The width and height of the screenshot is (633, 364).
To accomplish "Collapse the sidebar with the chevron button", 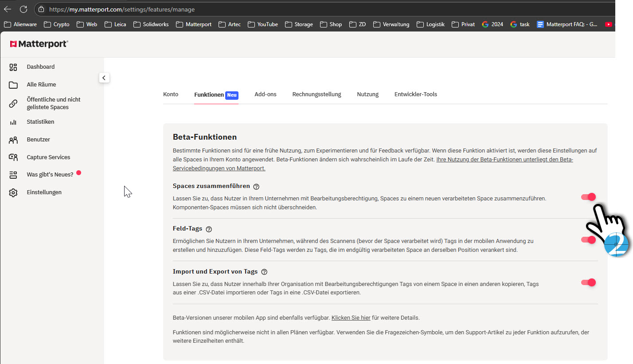I will pos(104,78).
